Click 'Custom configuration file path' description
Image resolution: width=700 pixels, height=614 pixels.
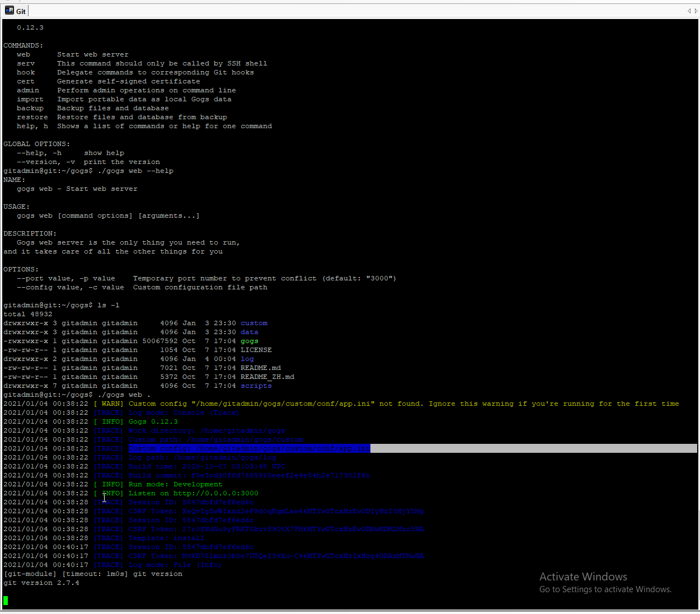click(200, 287)
